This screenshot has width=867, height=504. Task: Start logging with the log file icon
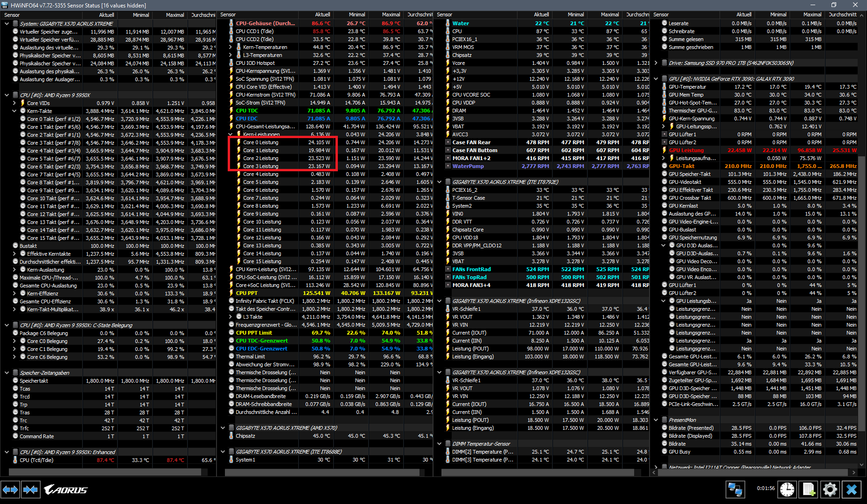point(809,490)
